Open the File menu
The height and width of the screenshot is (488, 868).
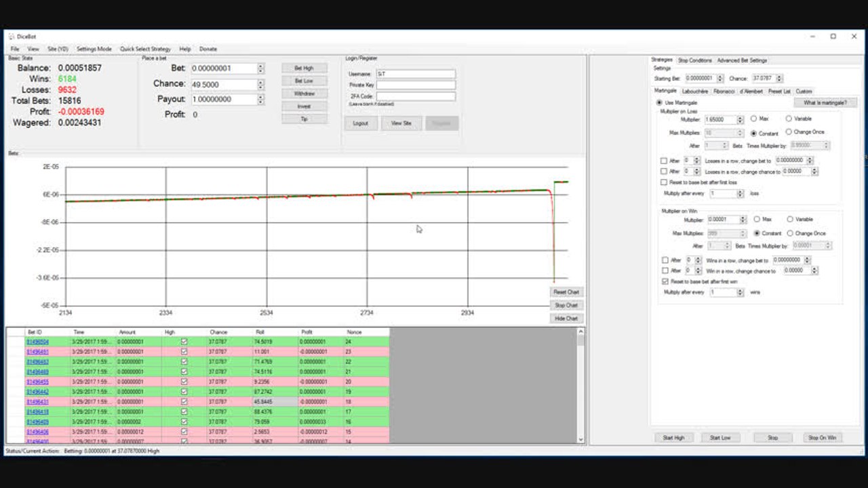14,49
